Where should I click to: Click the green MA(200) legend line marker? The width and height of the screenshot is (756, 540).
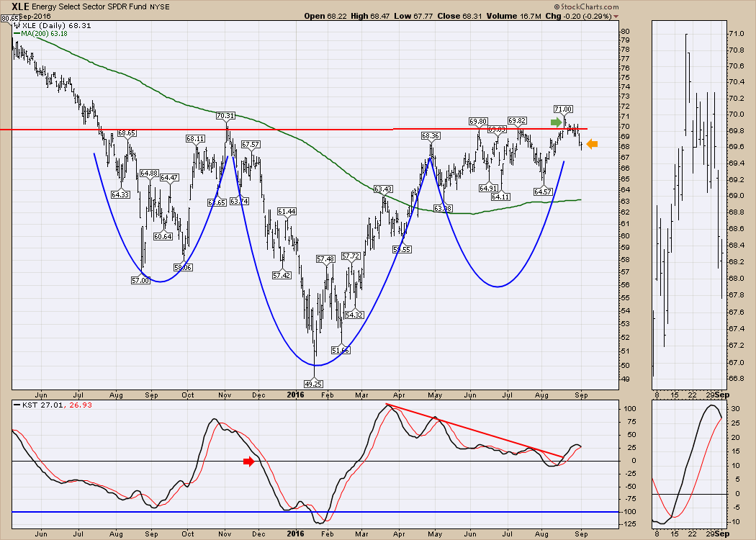pos(16,33)
